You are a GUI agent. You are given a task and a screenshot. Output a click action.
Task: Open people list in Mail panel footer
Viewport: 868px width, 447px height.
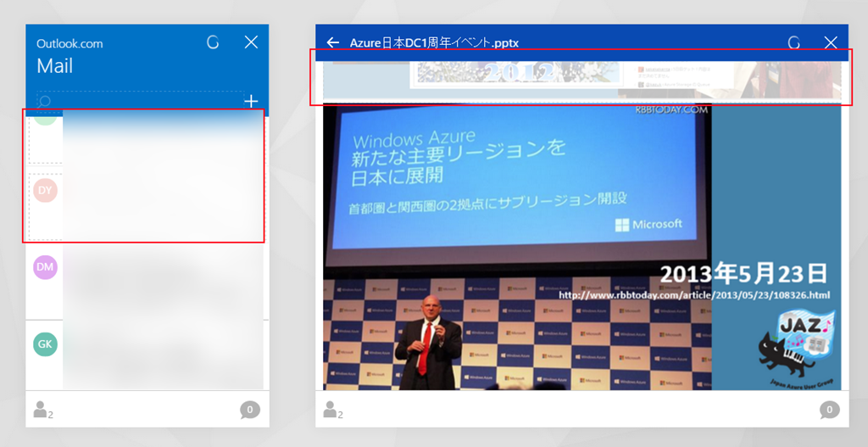(41, 411)
